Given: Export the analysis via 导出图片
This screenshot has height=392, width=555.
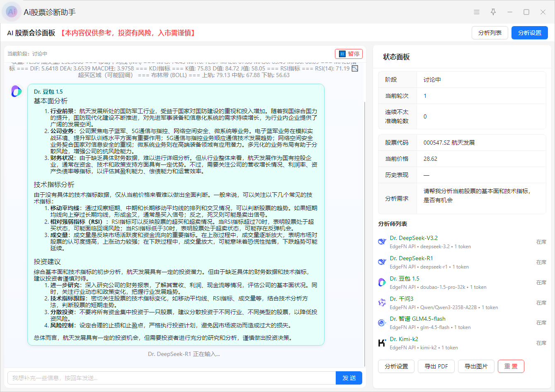Looking at the screenshot, I should click(476, 366).
